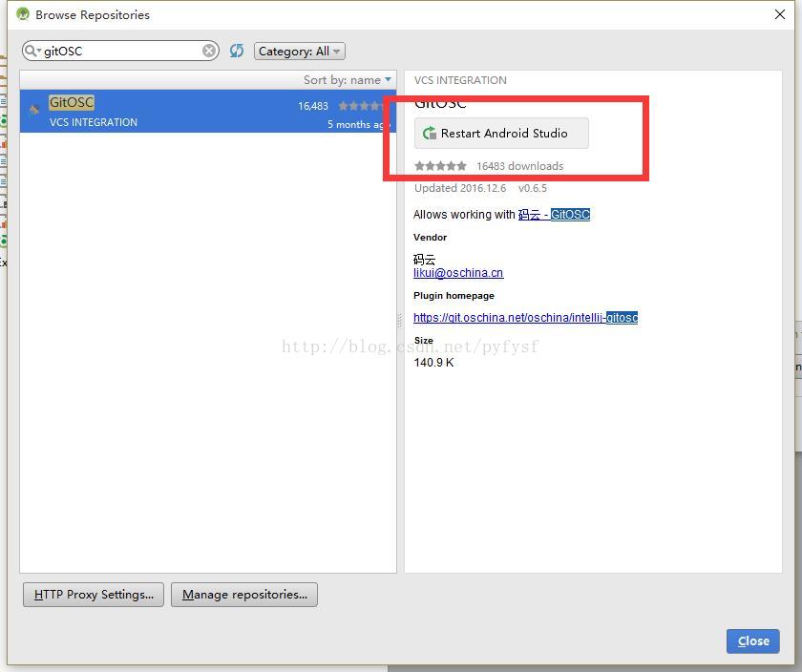
Task: Select the GitOSC plugin row
Action: click(208, 111)
